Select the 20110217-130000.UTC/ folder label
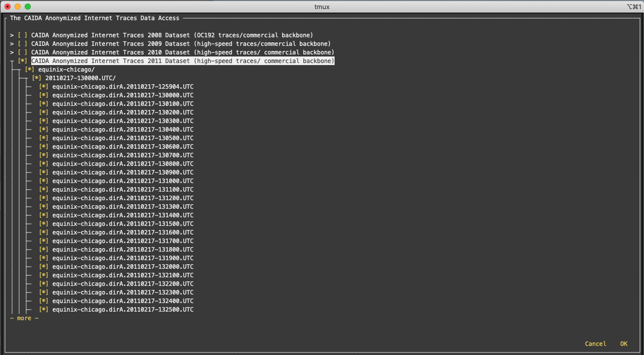This screenshot has height=355, width=644. (81, 78)
